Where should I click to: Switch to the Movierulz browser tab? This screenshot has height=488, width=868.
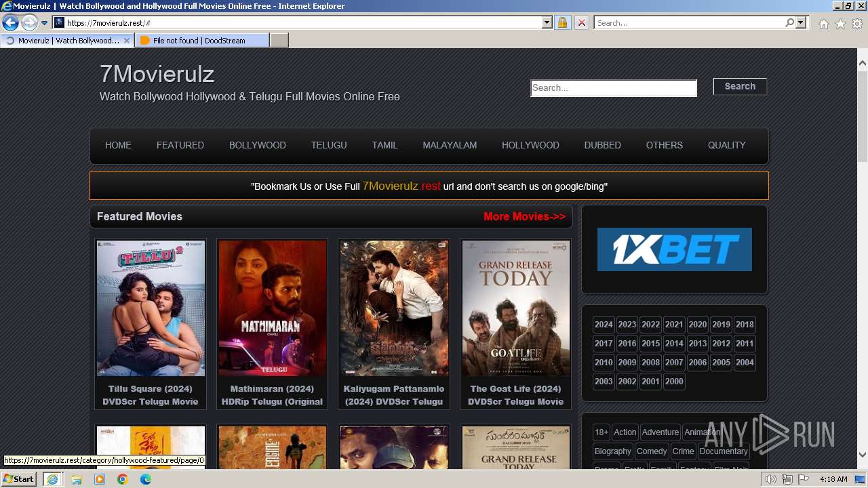(68, 41)
